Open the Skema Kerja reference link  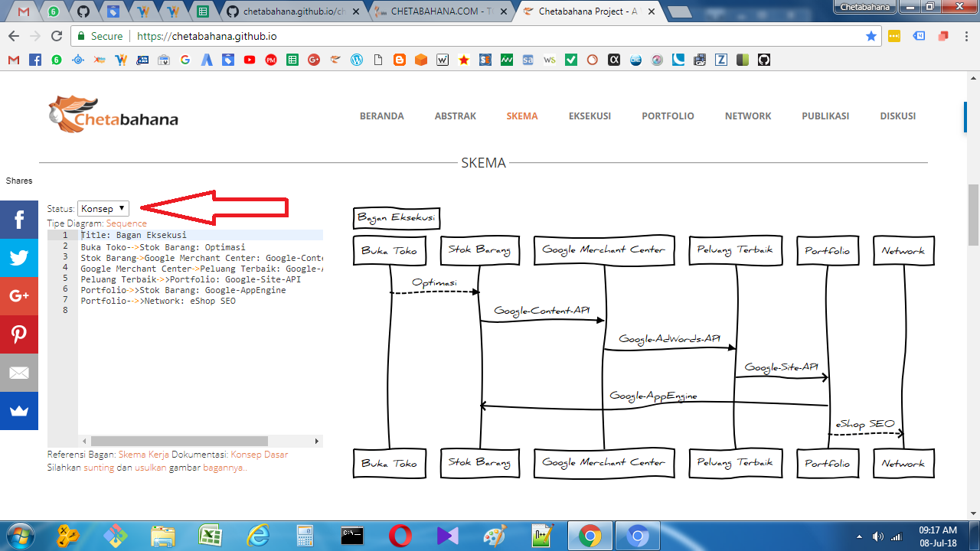click(144, 454)
